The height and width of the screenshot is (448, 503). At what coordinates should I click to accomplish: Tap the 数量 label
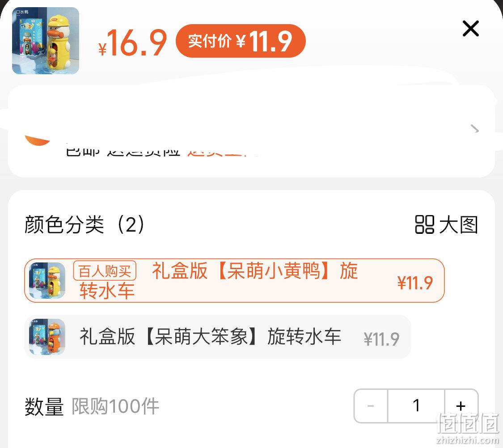[x=44, y=406]
